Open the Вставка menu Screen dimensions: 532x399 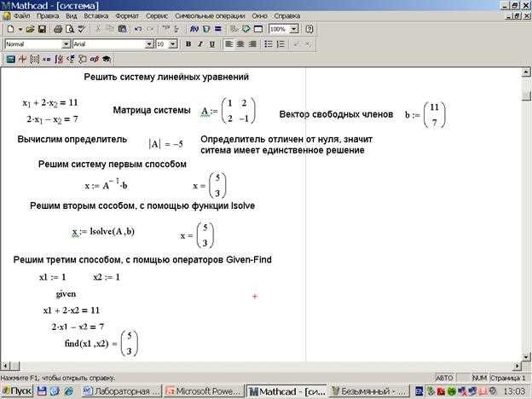[96, 16]
